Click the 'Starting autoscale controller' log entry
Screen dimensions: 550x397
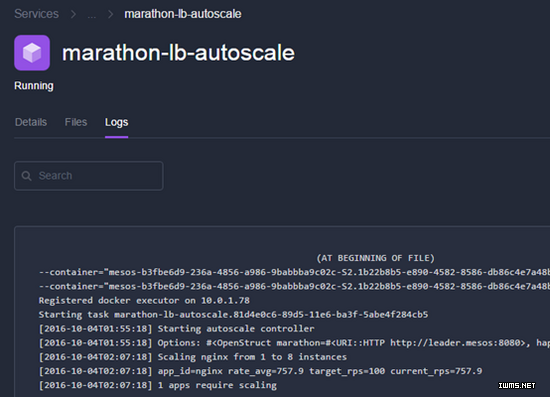[x=176, y=329]
